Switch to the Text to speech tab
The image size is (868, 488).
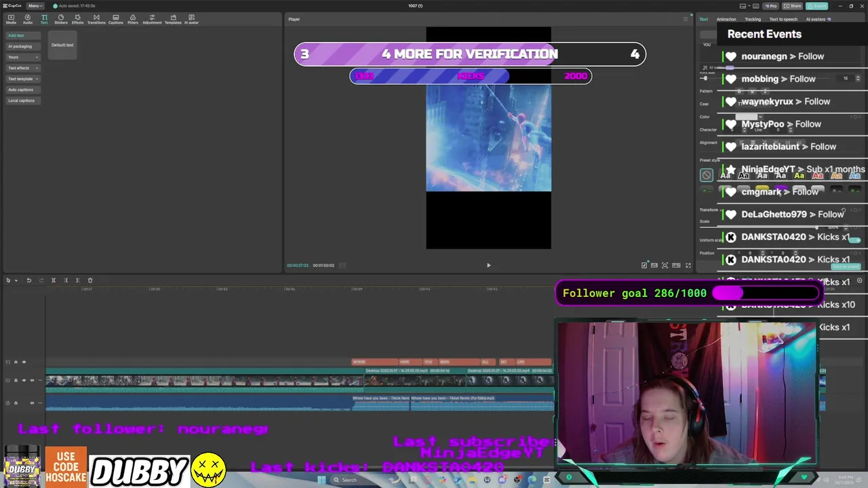(783, 19)
